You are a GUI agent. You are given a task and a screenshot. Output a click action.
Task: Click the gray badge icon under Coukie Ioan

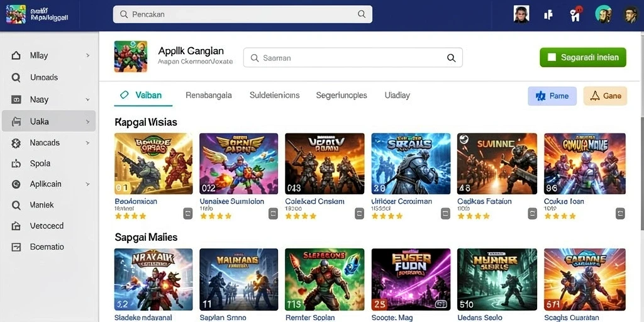tap(620, 214)
